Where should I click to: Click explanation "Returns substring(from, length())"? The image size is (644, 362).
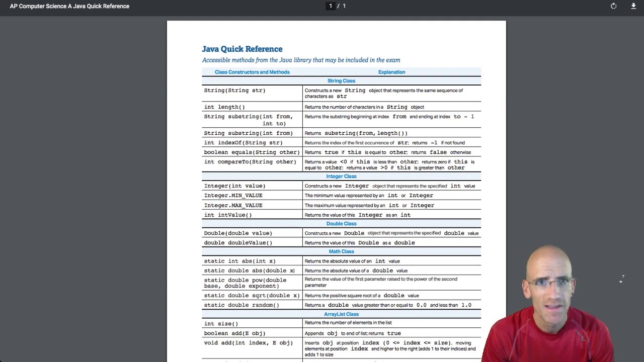click(356, 133)
